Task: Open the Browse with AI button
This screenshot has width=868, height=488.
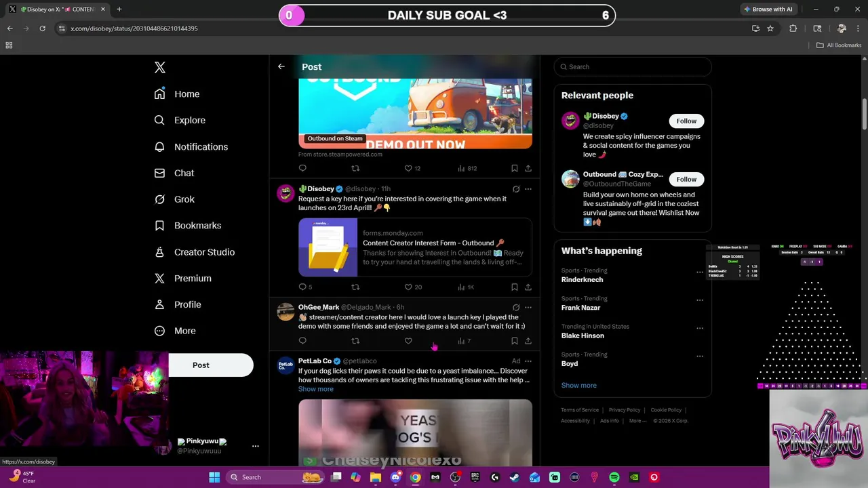Action: point(768,9)
